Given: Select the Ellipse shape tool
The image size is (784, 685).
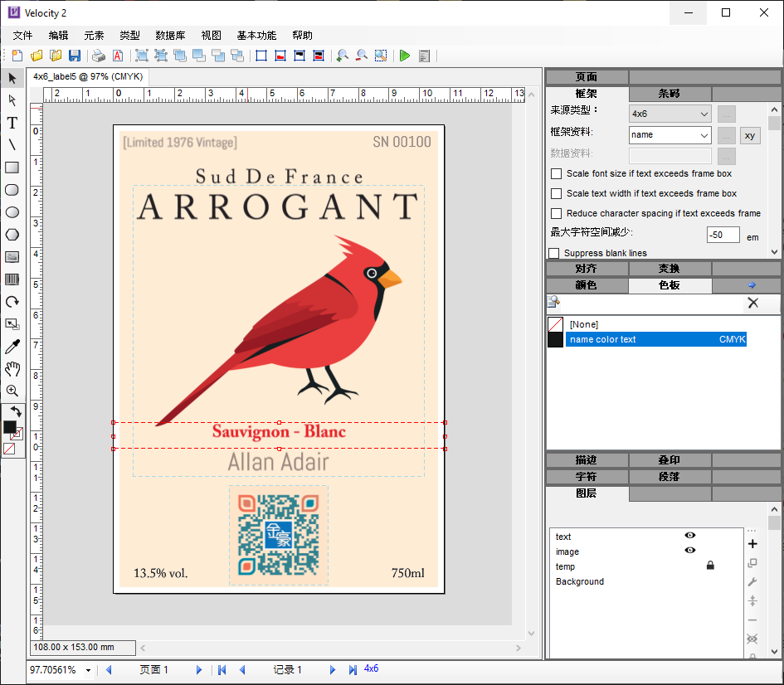Looking at the screenshot, I should (12, 212).
